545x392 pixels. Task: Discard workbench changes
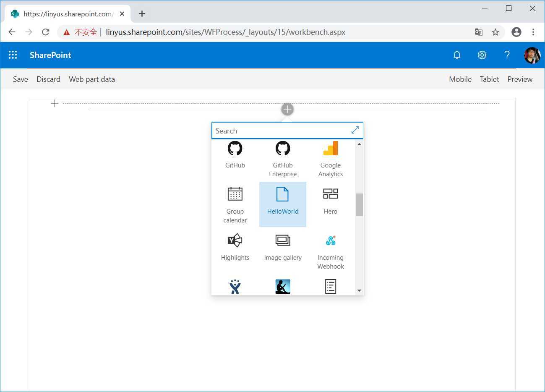(48, 79)
